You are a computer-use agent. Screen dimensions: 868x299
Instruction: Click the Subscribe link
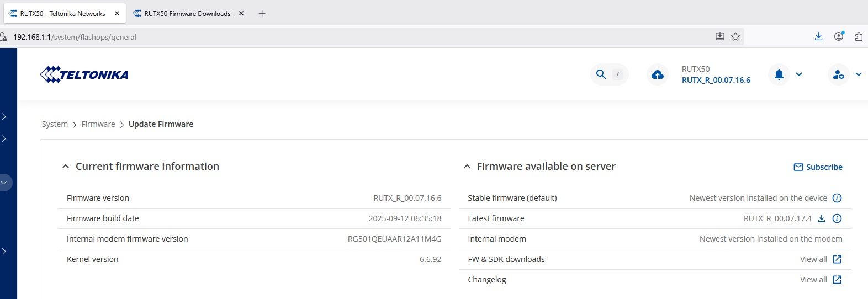pyautogui.click(x=818, y=167)
